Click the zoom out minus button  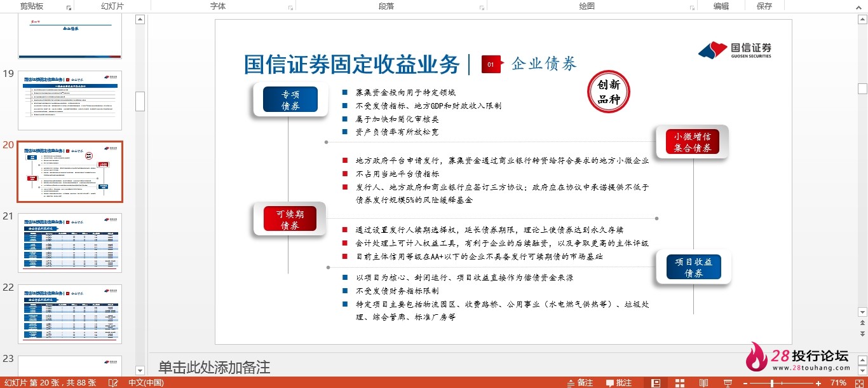click(745, 383)
